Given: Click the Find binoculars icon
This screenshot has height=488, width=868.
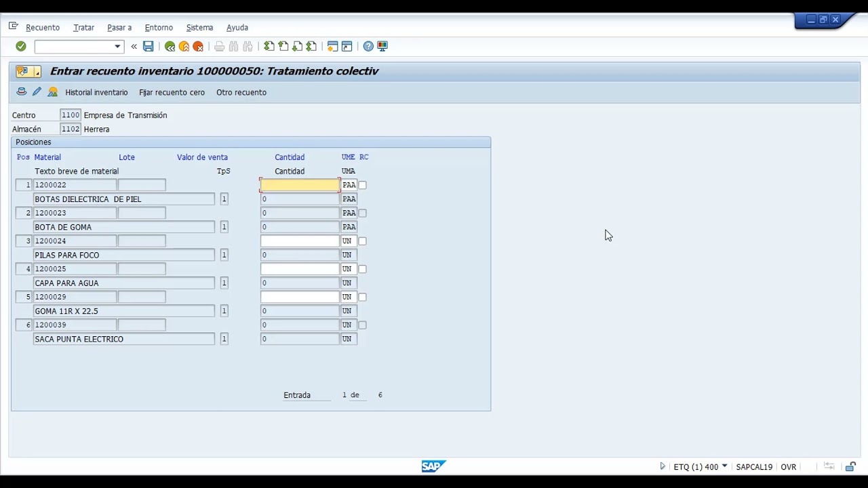Looking at the screenshot, I should point(233,46).
